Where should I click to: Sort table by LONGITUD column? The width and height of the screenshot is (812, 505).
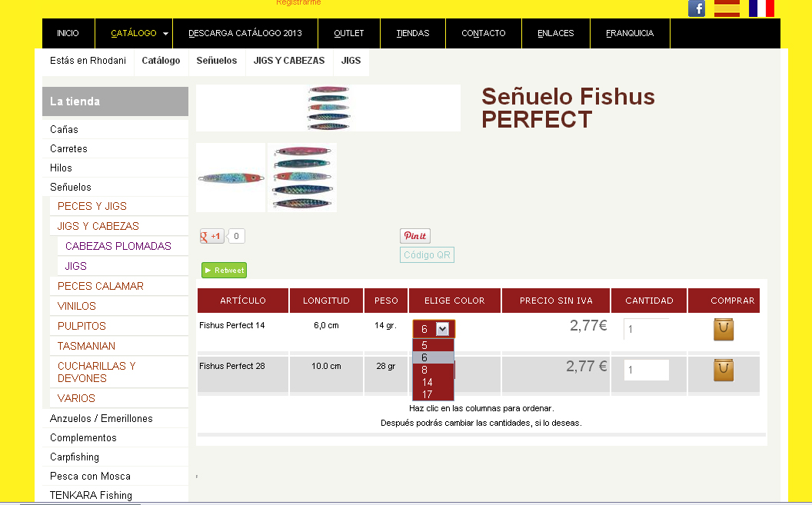coord(326,301)
